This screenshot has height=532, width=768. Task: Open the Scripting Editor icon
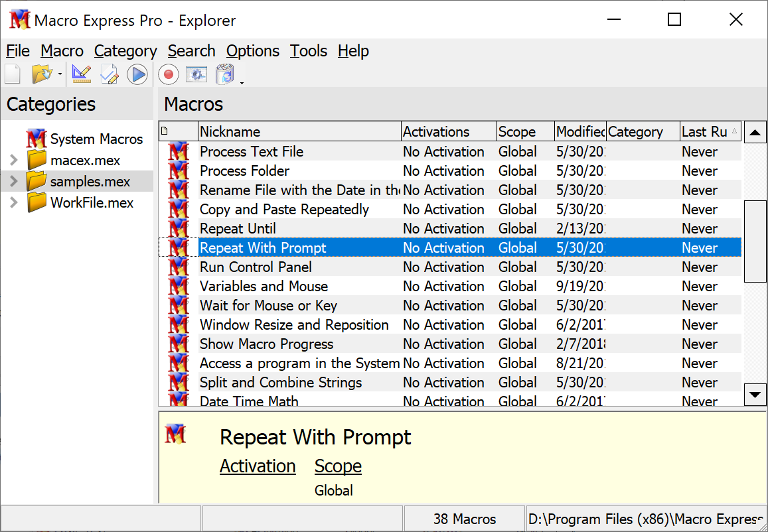coord(81,74)
